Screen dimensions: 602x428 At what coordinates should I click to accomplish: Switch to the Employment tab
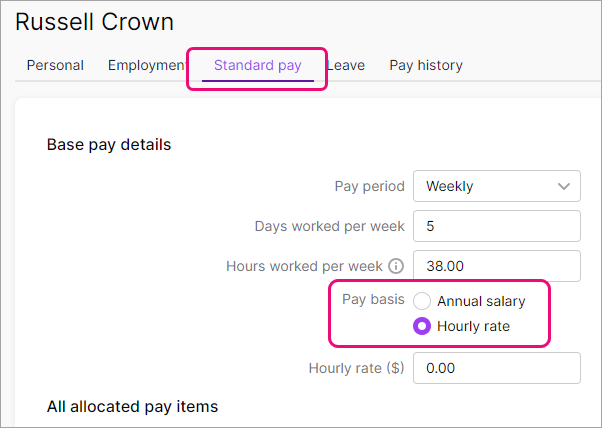click(x=146, y=65)
